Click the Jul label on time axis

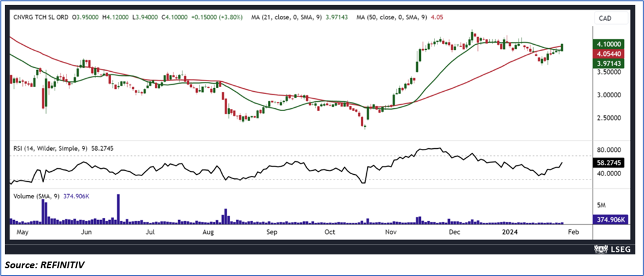(x=150, y=232)
